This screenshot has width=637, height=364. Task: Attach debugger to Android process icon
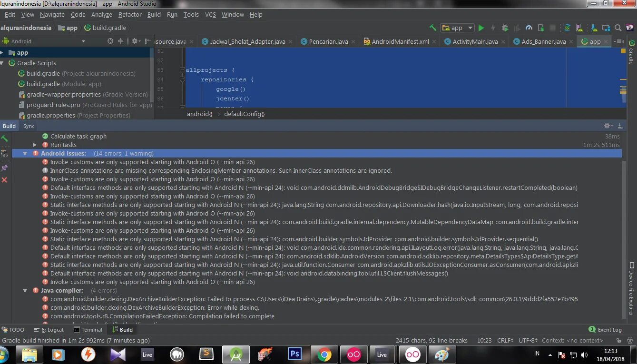click(x=541, y=28)
